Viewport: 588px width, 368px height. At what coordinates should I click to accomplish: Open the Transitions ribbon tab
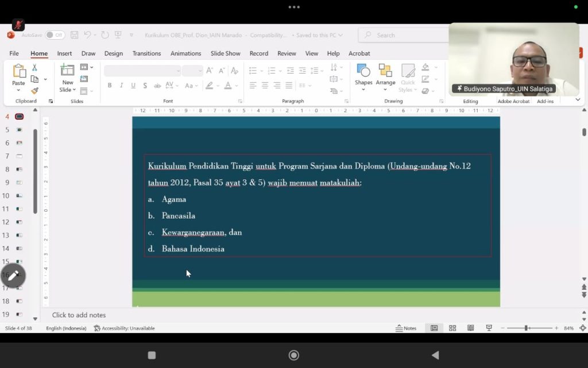coord(146,53)
